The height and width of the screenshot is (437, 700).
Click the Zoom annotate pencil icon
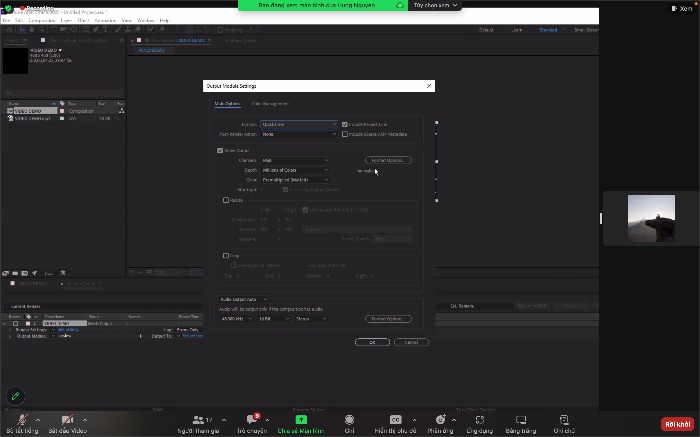coord(15,396)
